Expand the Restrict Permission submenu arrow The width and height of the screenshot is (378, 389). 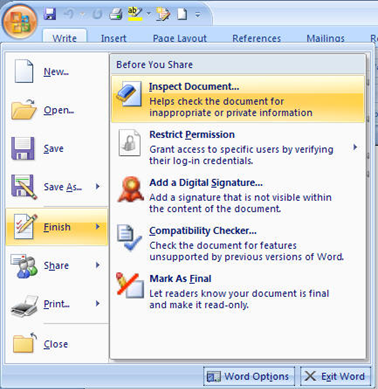[355, 147]
